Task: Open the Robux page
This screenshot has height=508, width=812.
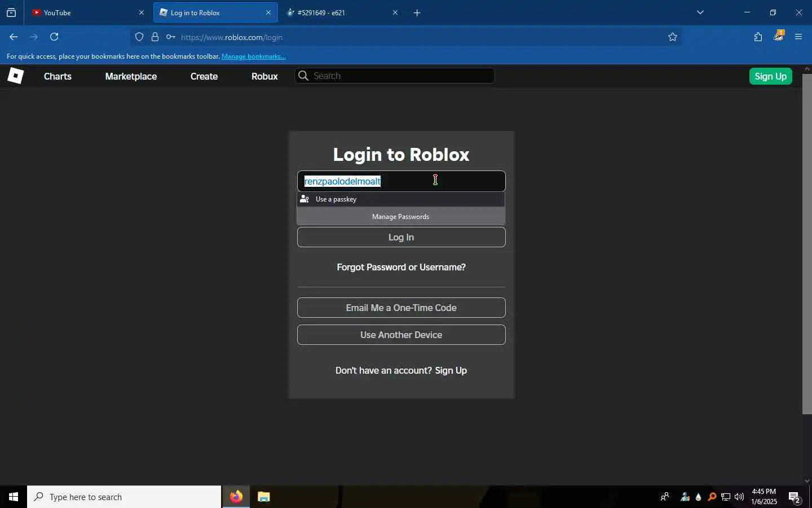Action: click(x=264, y=76)
